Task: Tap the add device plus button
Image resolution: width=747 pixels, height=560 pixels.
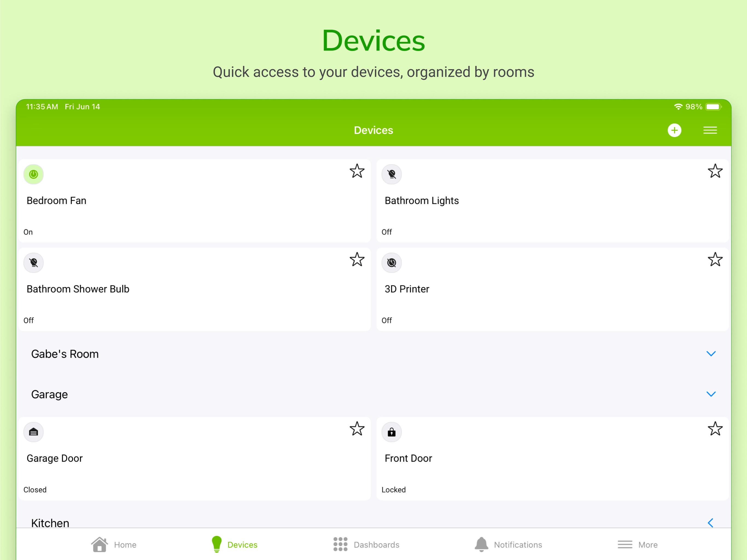Action: point(674,130)
